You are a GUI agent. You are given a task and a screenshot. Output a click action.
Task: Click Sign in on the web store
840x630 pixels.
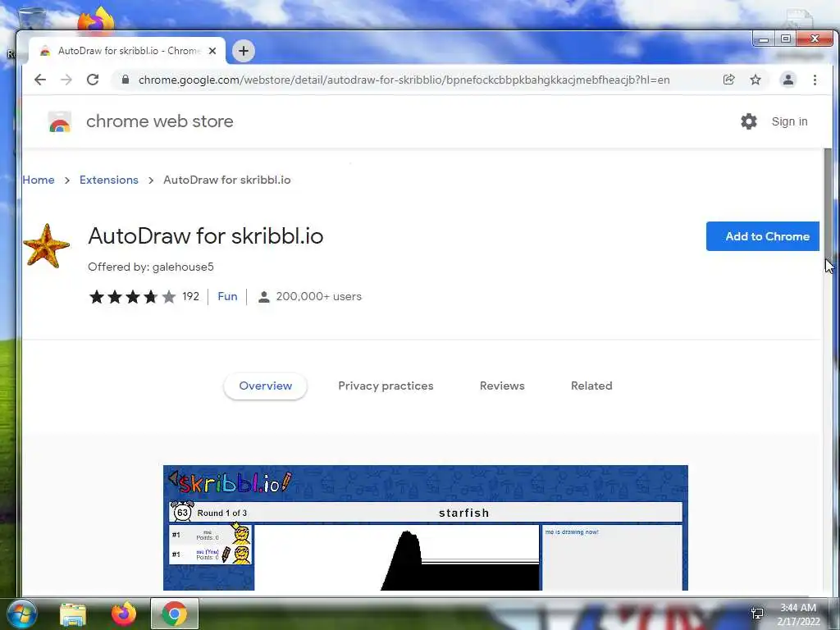tap(789, 121)
